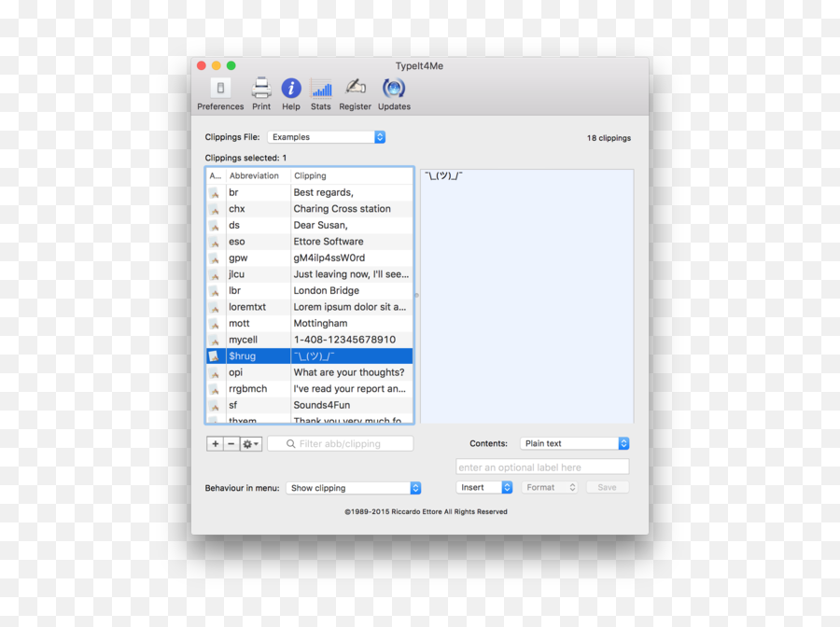Select the 'Sounds4Fun' clipping
The image size is (840, 627).
coord(321,405)
